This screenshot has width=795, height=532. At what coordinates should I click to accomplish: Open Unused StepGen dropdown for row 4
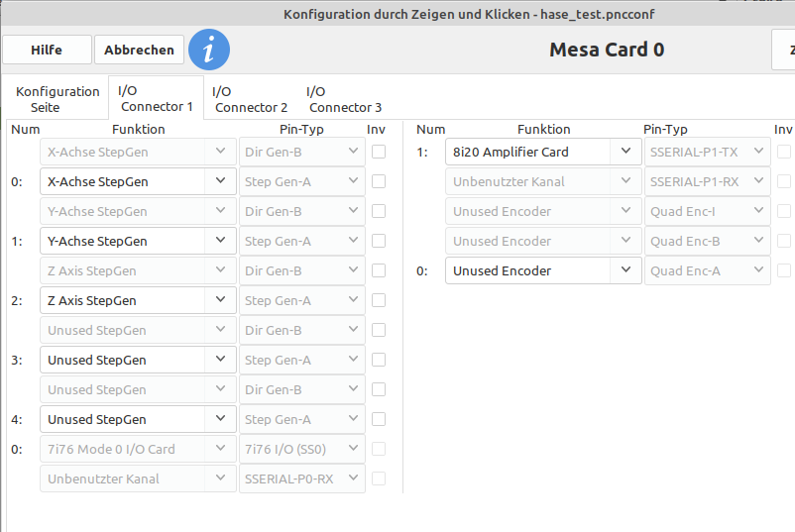tap(138, 419)
